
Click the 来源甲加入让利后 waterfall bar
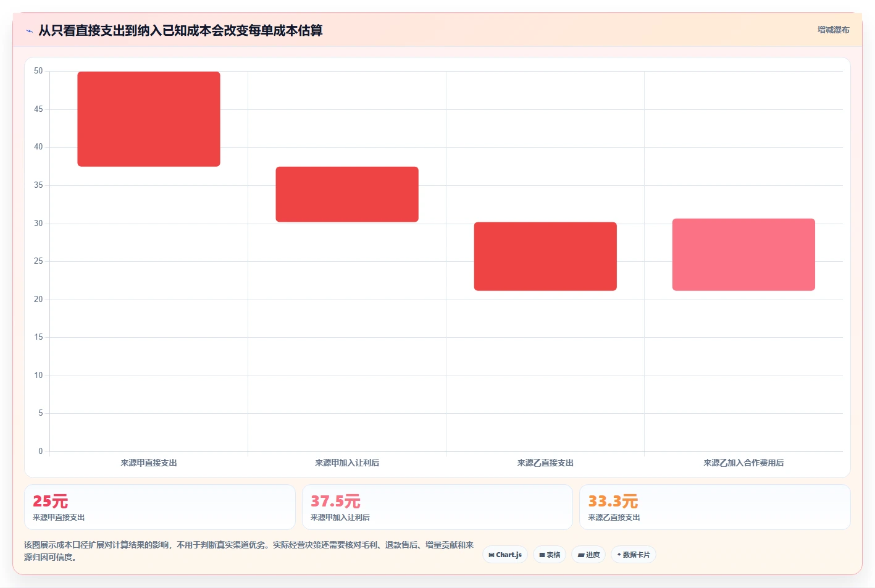[347, 195]
